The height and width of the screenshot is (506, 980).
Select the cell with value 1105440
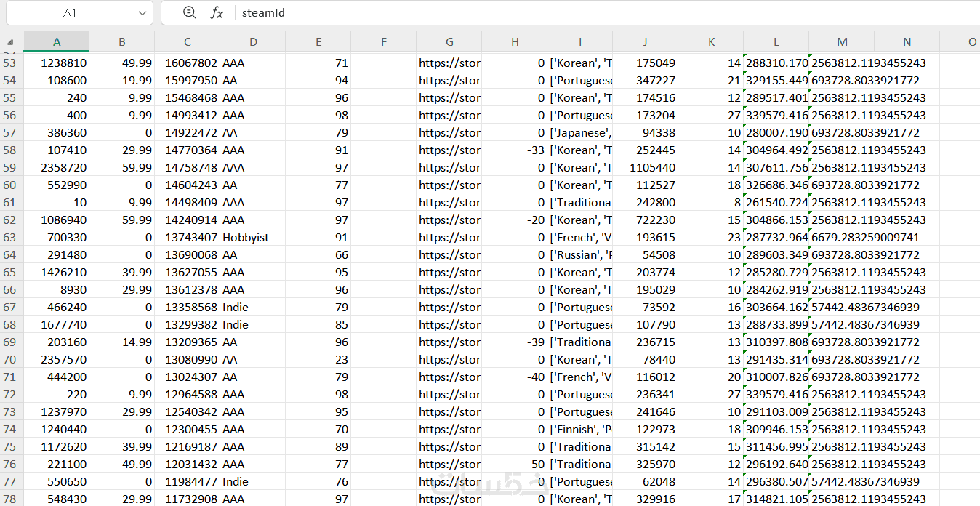[646, 168]
